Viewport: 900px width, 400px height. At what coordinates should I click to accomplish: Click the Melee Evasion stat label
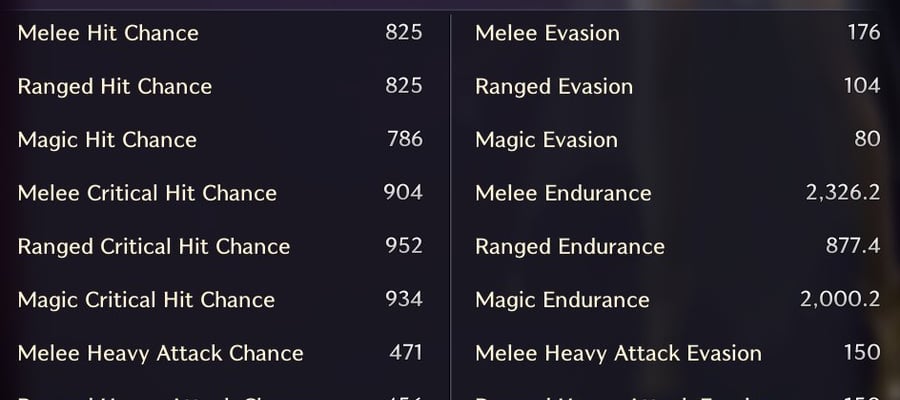548,33
